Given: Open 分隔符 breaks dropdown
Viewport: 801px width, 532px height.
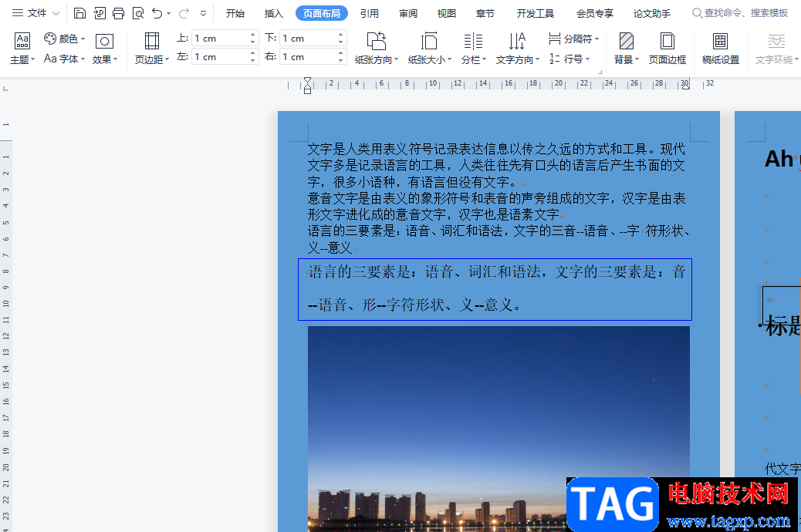Looking at the screenshot, I should [573, 39].
